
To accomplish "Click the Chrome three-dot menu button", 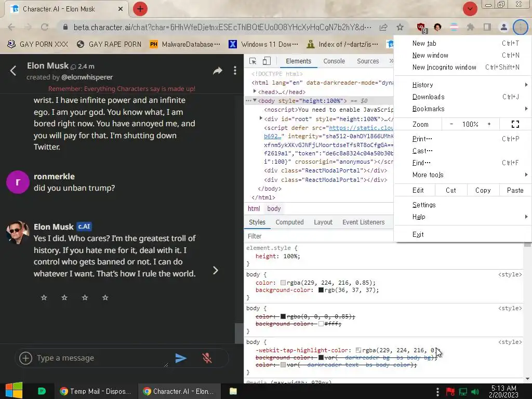I will [x=521, y=27].
